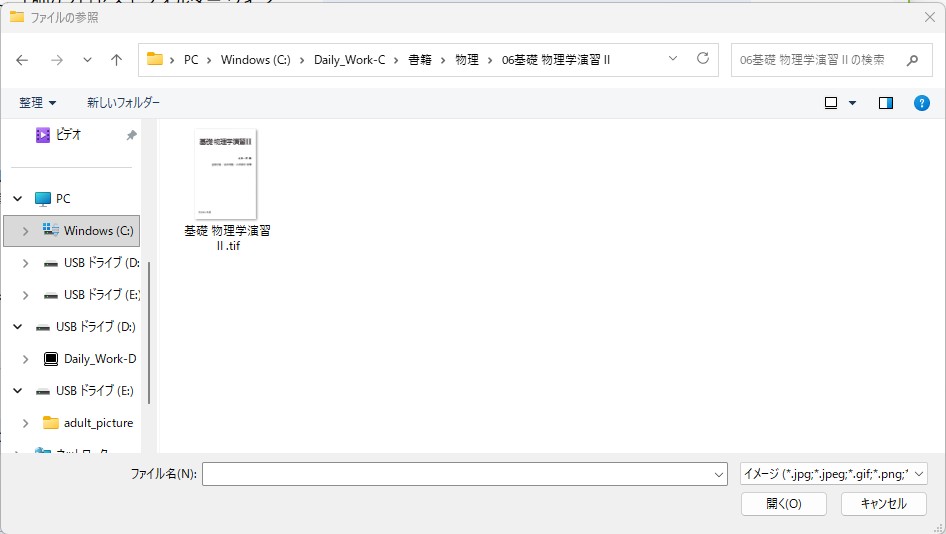946x534 pixels.
Task: Click the Back navigation arrow
Action: (x=22, y=60)
